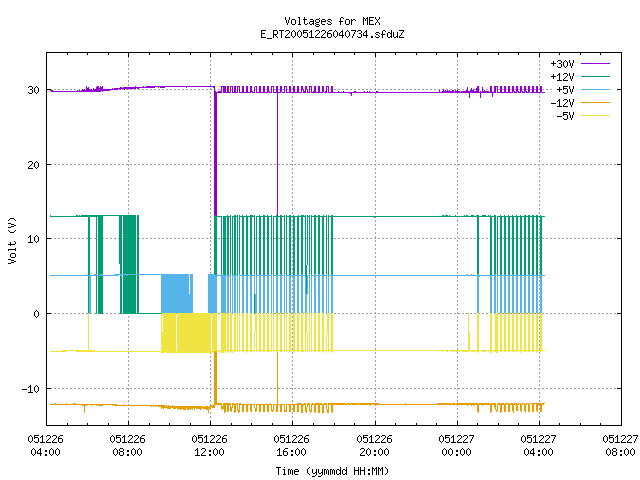Screen dimensions: 640x480
Task: Click the X-axis tick 051226 12:00
Action: pos(209,445)
